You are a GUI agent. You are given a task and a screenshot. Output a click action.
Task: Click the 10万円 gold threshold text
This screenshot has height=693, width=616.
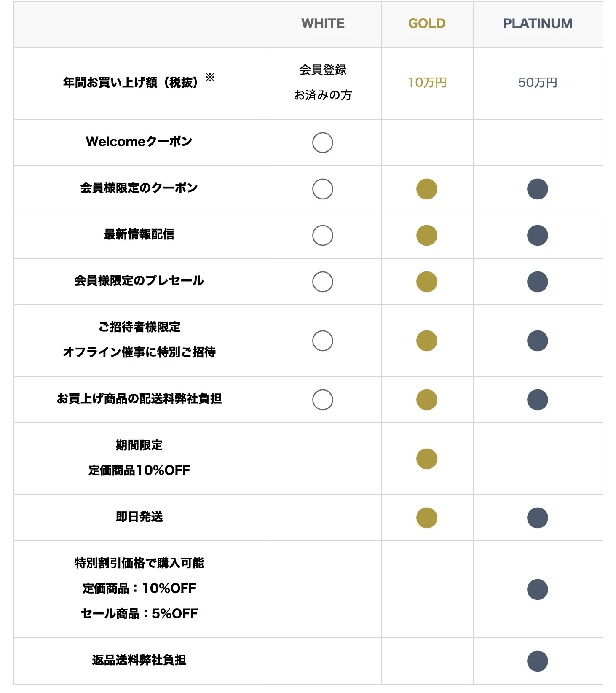point(427,83)
